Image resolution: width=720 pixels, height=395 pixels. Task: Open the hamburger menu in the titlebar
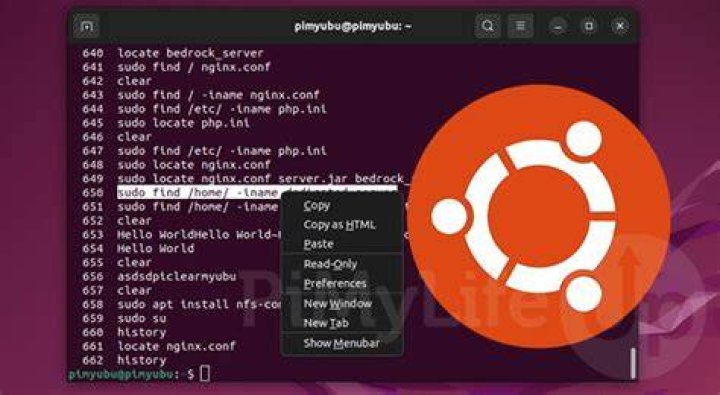point(520,26)
